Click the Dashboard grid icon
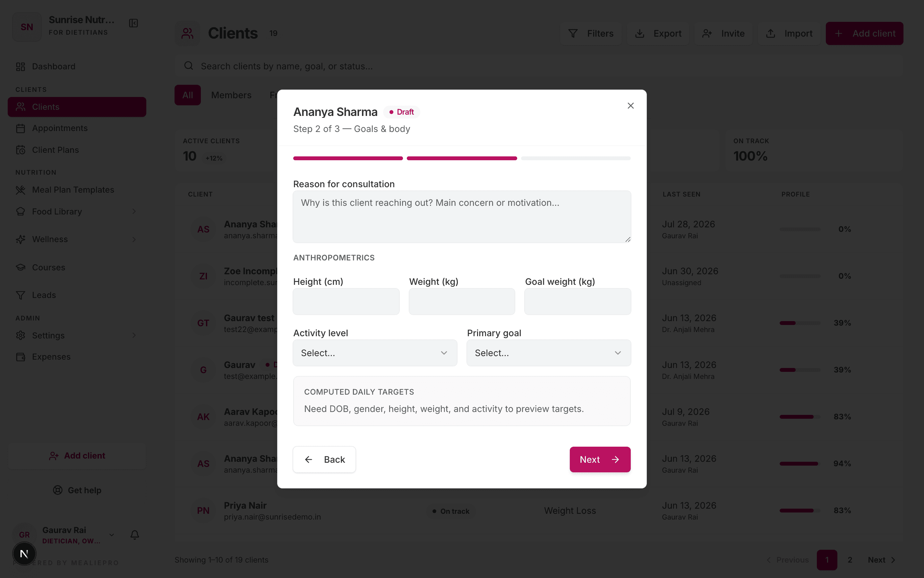The image size is (924, 578). [x=21, y=66]
